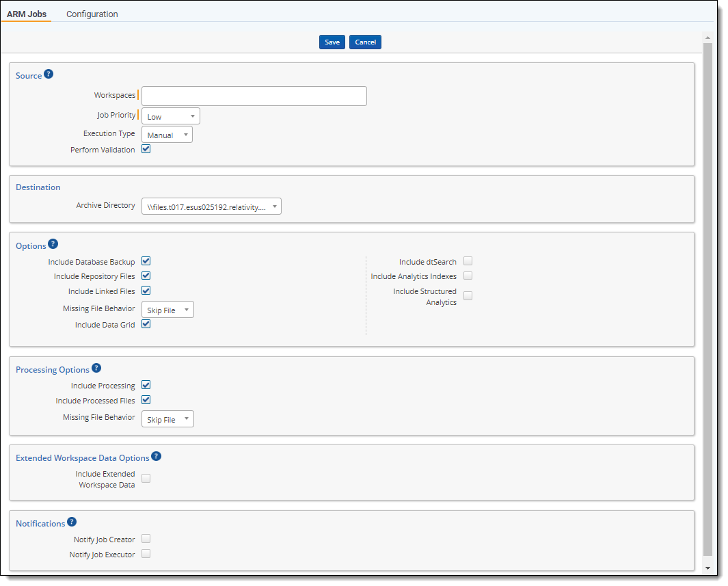The width and height of the screenshot is (728, 586).
Task: Toggle Notify Job Creator checkbox
Action: click(x=146, y=539)
